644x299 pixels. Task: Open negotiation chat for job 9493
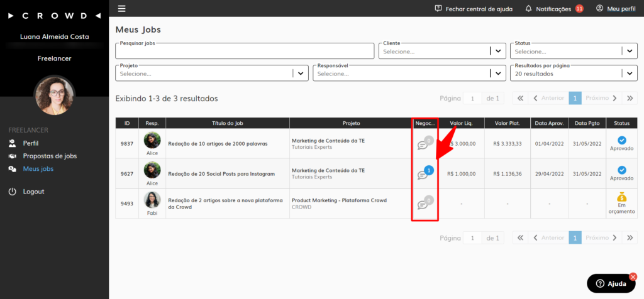424,204
